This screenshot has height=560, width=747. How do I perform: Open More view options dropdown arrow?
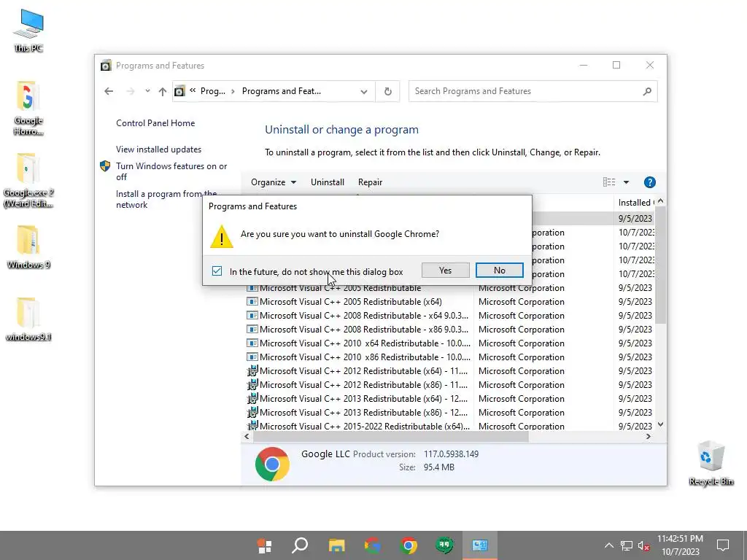(x=626, y=182)
